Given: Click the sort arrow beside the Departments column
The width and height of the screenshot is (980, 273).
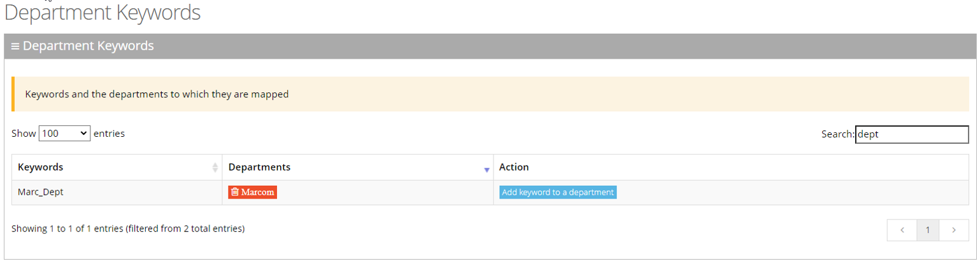Looking at the screenshot, I should click(486, 169).
